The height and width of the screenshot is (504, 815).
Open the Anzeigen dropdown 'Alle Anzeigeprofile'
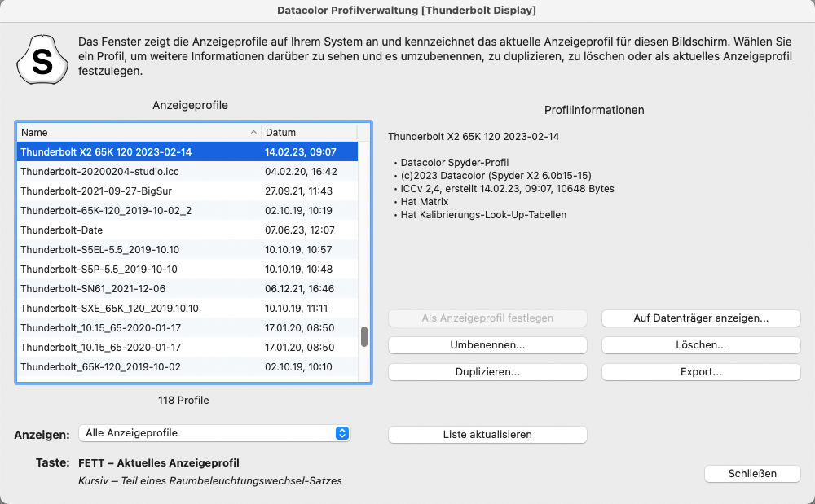[214, 433]
